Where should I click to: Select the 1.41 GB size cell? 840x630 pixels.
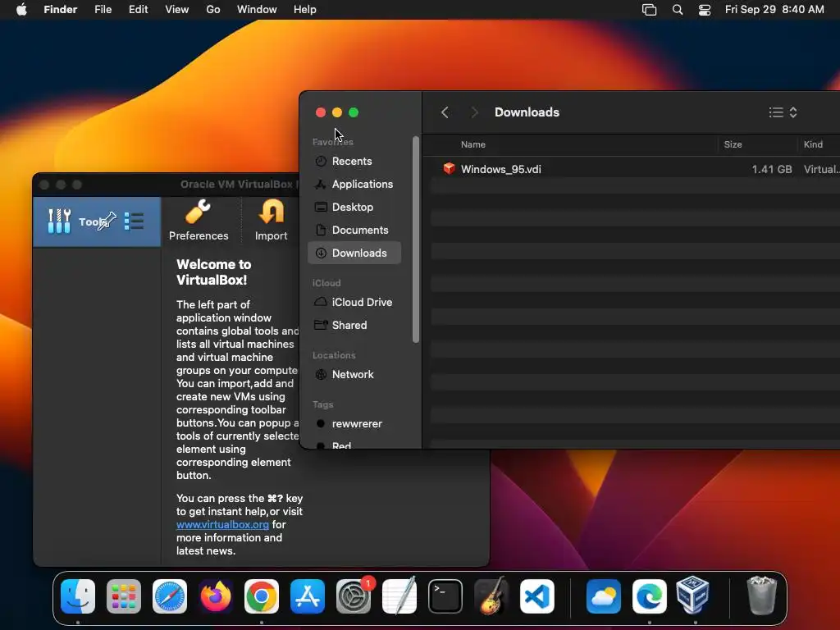[x=771, y=169]
